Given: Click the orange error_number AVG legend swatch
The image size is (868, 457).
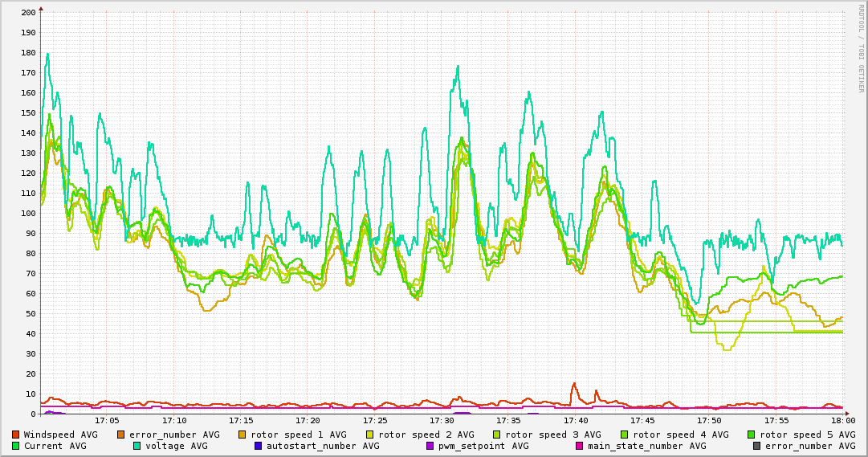Looking at the screenshot, I should [x=121, y=435].
